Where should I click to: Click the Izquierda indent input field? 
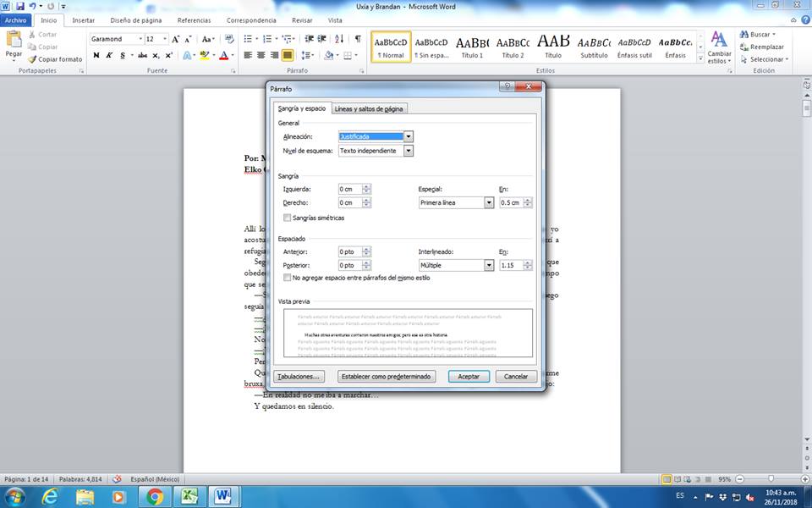click(x=349, y=189)
